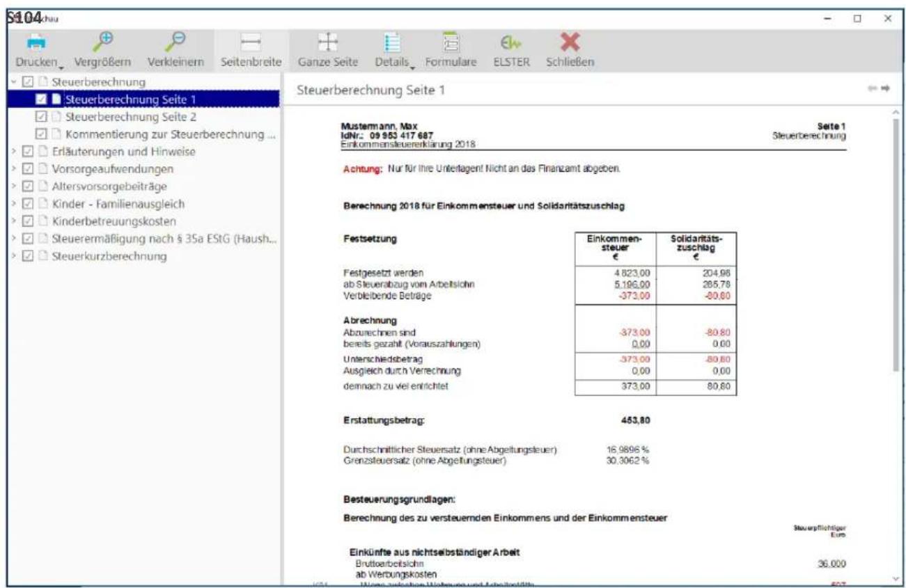Click the Erstattungsbetrag: label
Viewport: 906px width, 588px height.
click(384, 420)
